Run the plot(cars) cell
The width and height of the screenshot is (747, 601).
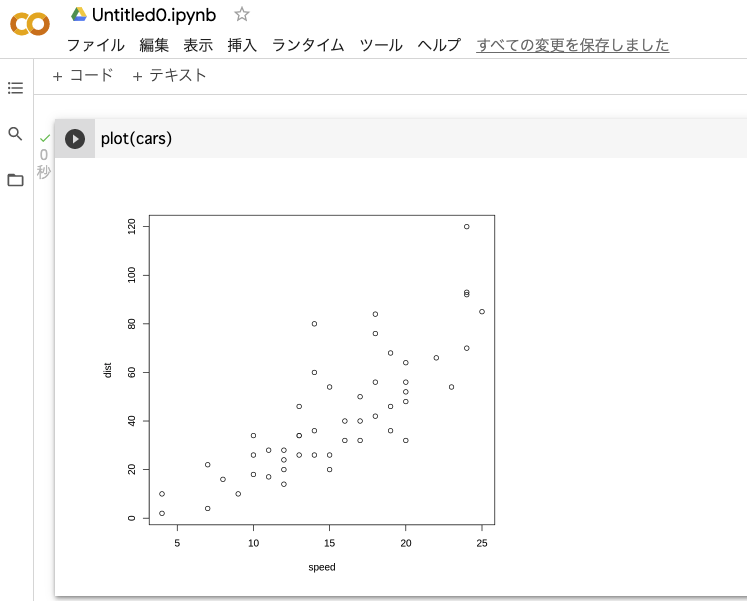[75, 138]
